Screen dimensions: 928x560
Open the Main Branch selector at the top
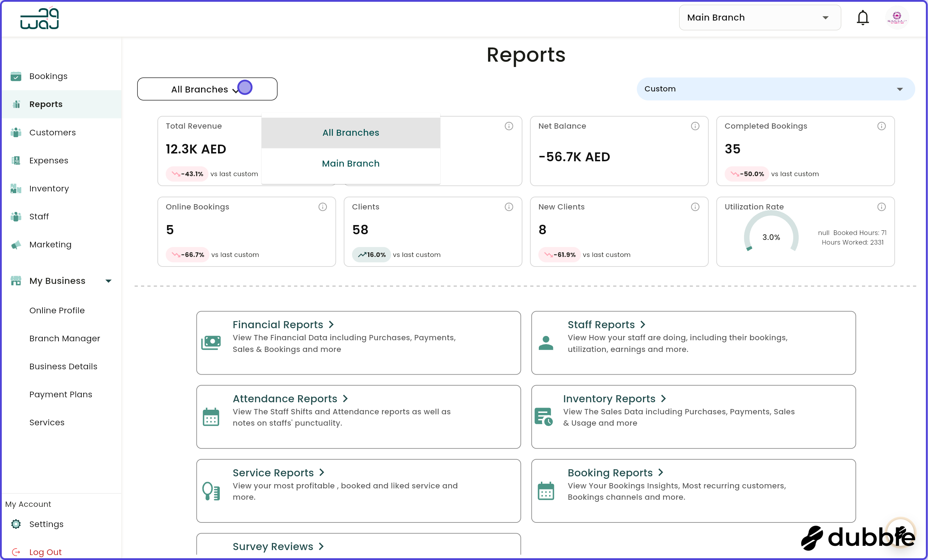click(759, 17)
